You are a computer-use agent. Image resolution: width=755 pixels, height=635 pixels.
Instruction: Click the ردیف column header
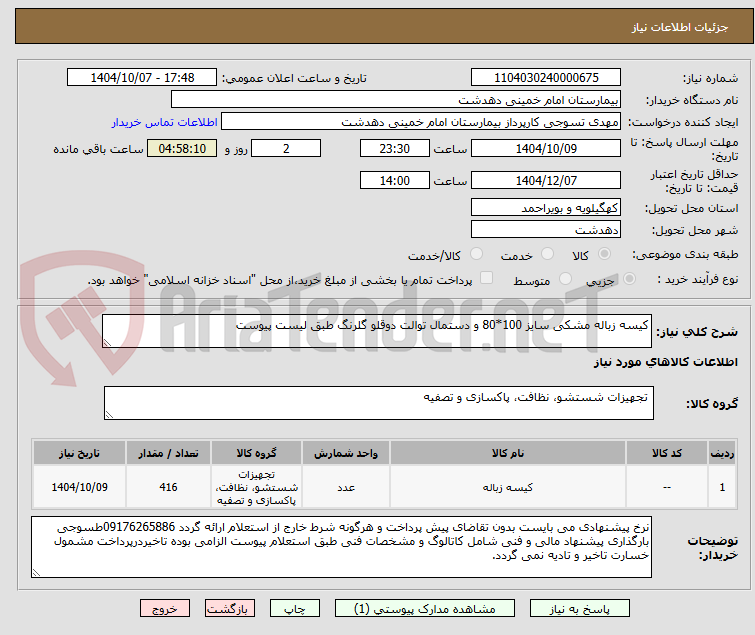[722, 453]
